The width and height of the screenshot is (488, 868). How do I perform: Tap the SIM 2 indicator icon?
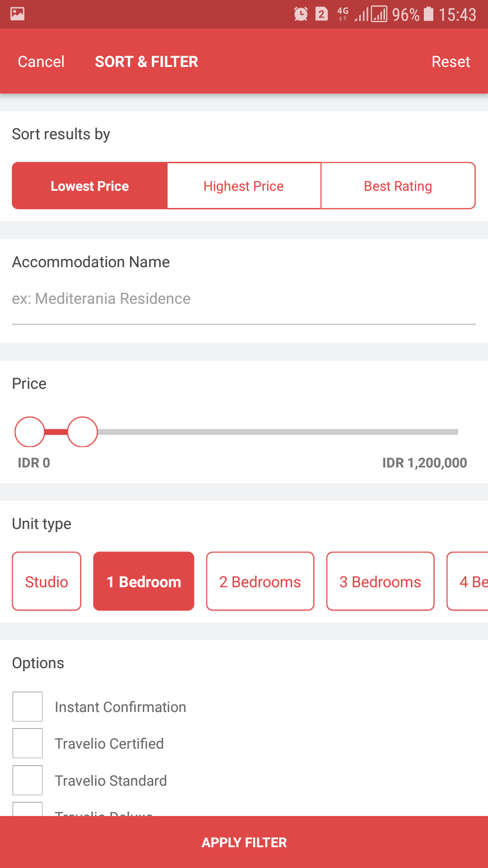pyautogui.click(x=321, y=14)
